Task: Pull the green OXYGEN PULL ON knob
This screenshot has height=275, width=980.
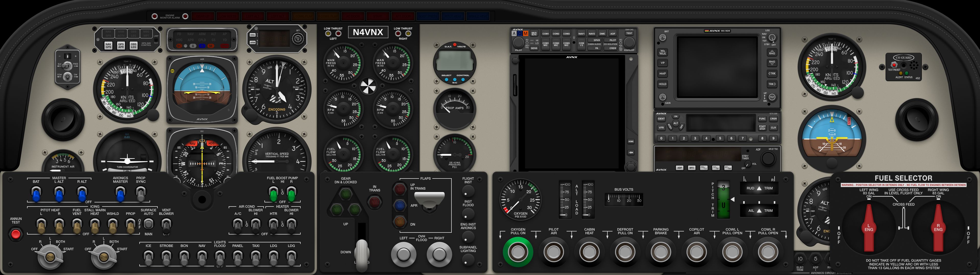Action: pos(518,252)
